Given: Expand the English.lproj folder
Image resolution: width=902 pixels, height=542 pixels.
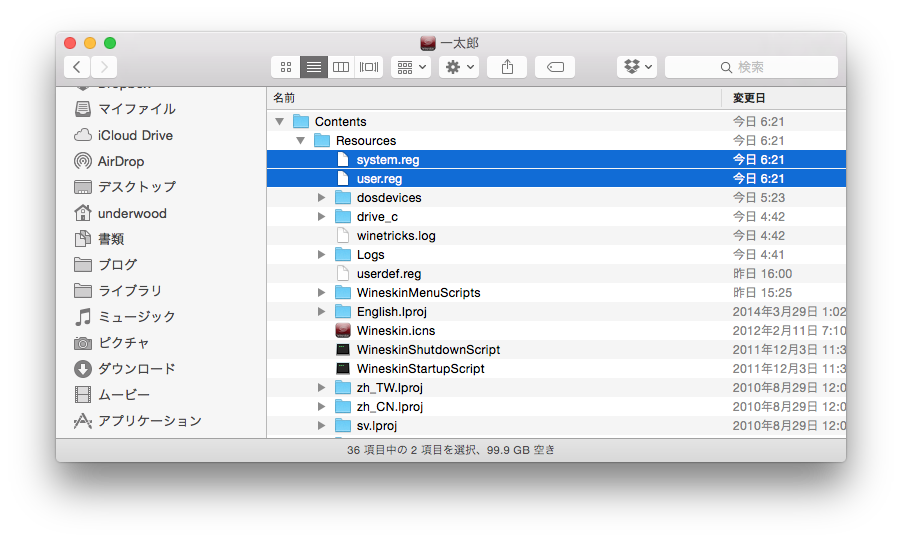Looking at the screenshot, I should pos(321,311).
